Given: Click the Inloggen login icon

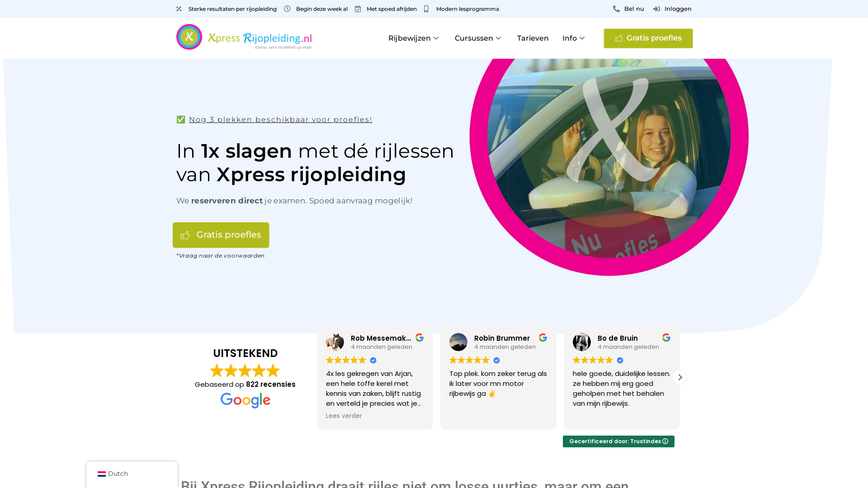Looking at the screenshot, I should (656, 9).
